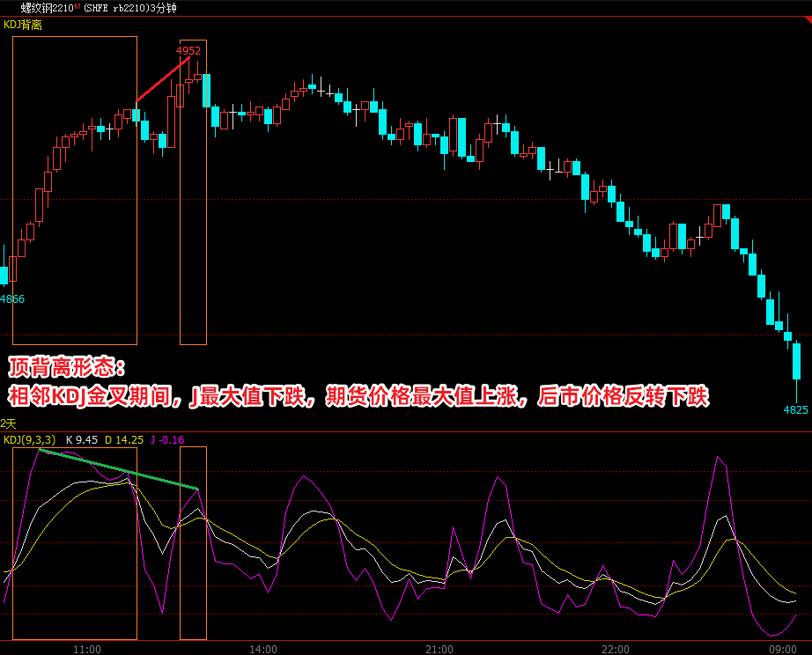Click the J -0.16 value
This screenshot has height=655, width=812.
point(167,440)
